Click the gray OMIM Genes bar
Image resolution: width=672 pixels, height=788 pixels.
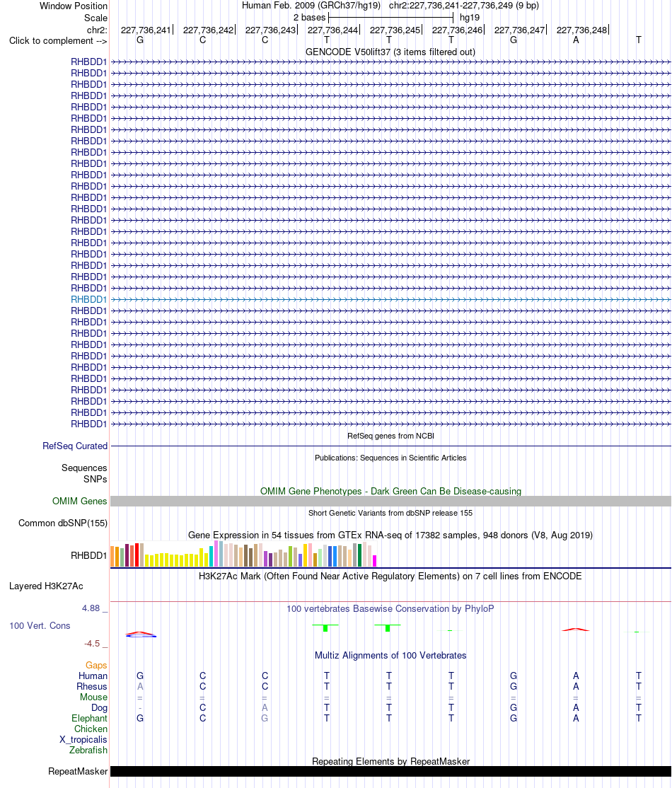click(x=390, y=501)
